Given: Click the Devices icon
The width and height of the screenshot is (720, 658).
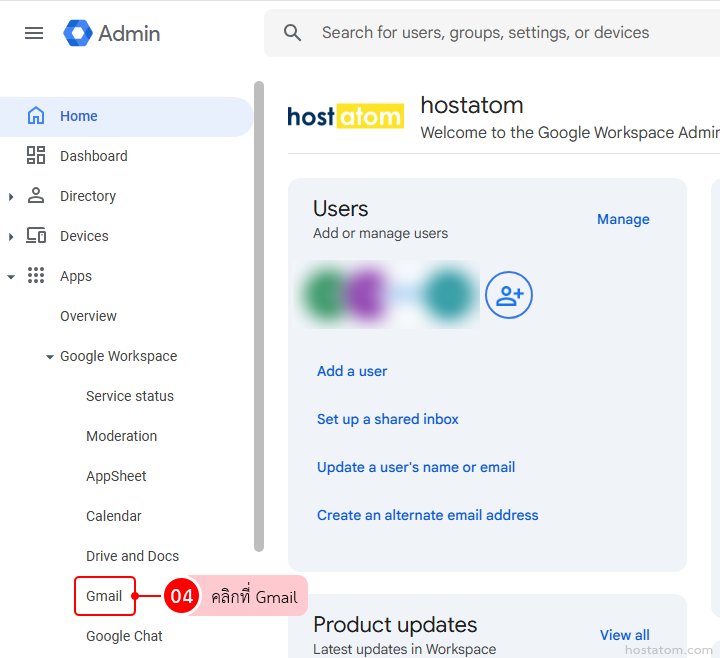Looking at the screenshot, I should click(x=36, y=236).
